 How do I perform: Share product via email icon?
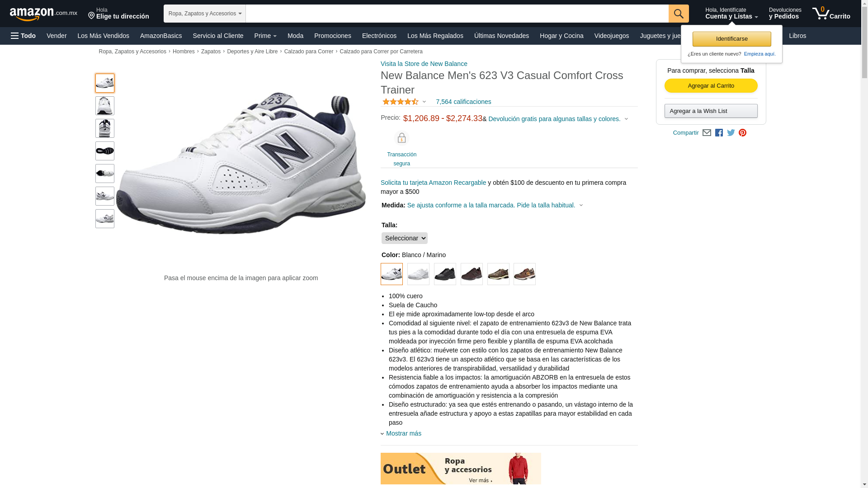click(x=707, y=133)
